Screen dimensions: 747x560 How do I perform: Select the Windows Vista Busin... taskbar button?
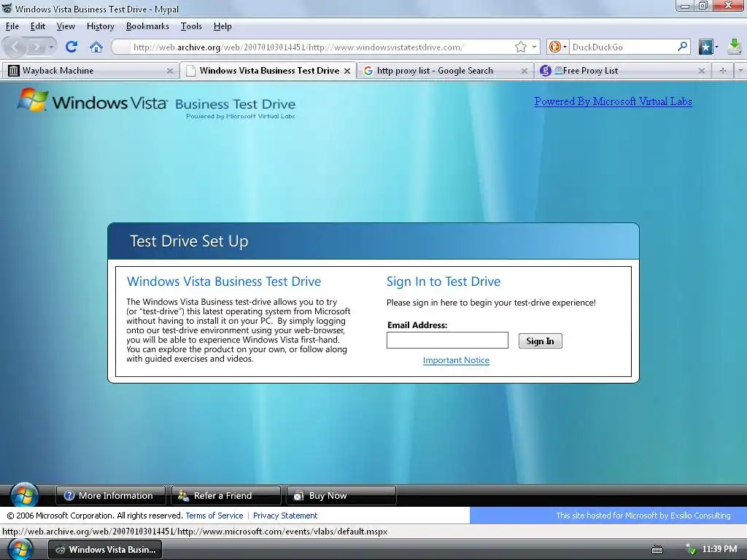click(105, 550)
